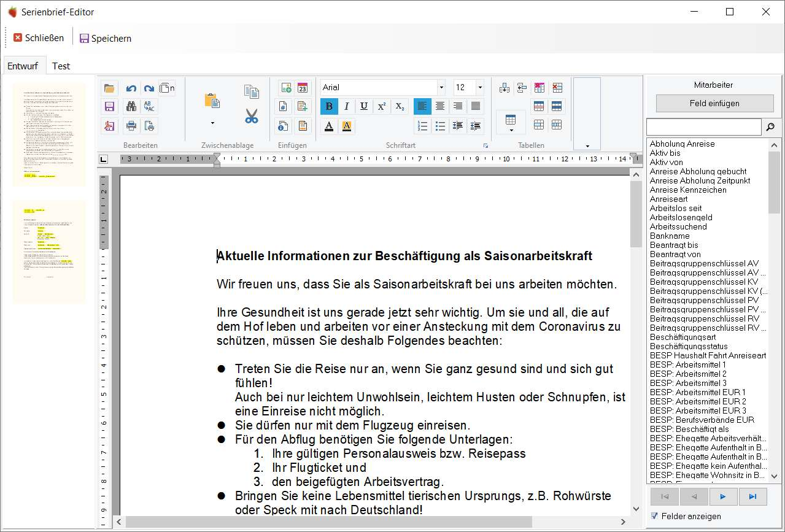This screenshot has width=785, height=532.
Task: Click the Feld einfügen button
Action: [x=714, y=103]
